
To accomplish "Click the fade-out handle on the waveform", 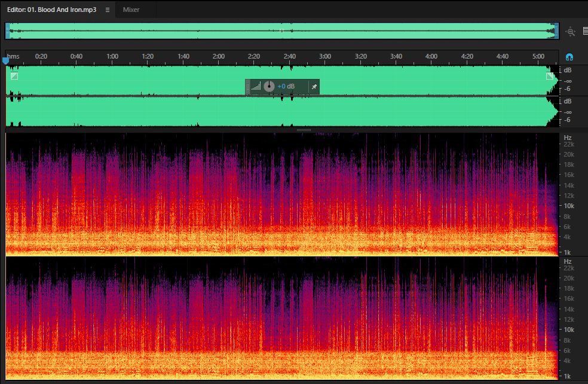I will (x=550, y=76).
